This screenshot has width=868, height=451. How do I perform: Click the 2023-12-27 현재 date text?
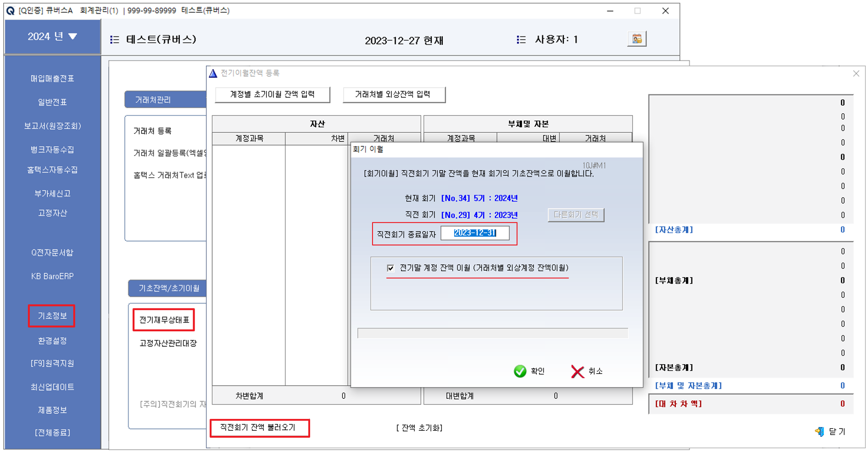404,40
